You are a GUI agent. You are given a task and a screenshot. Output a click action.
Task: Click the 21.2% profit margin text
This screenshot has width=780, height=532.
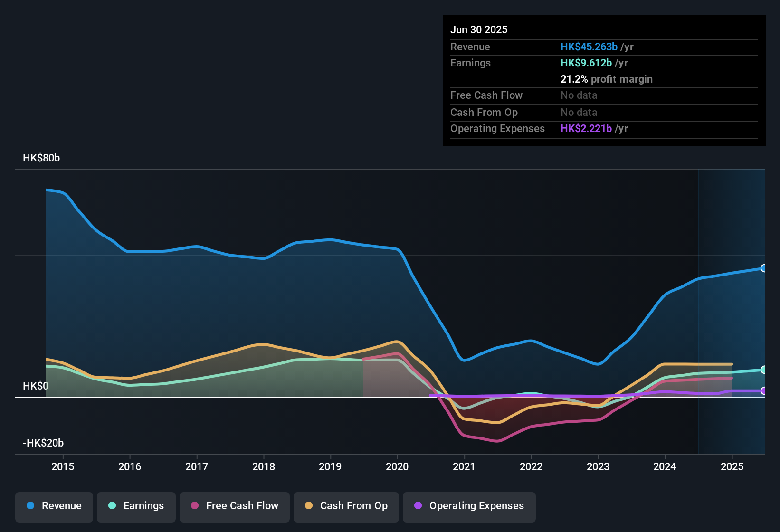coord(607,79)
